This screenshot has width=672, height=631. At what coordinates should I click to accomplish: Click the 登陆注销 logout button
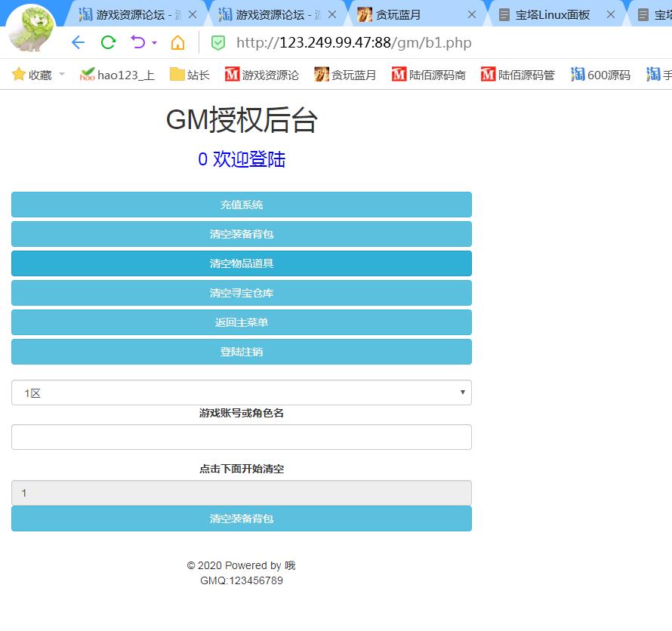pos(242,352)
